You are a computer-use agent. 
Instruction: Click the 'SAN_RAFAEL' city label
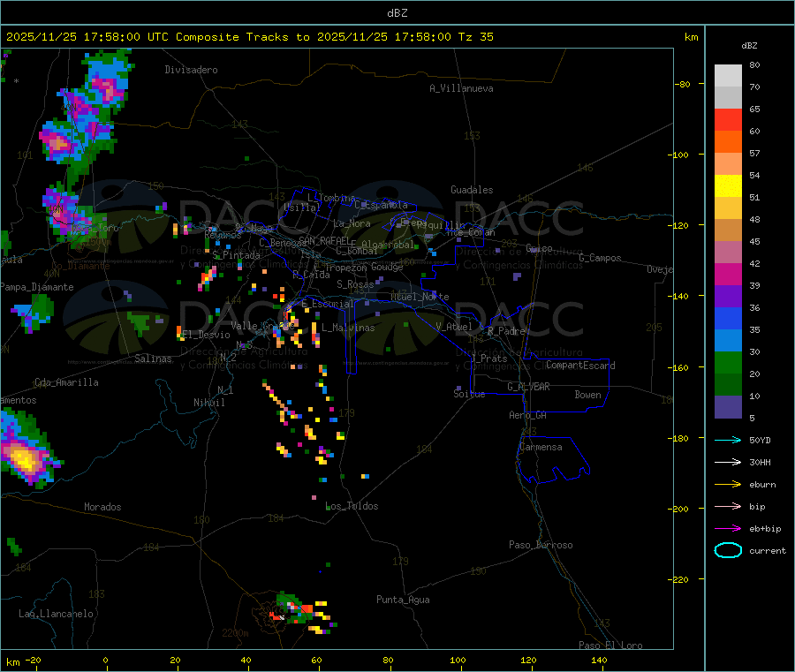point(324,240)
